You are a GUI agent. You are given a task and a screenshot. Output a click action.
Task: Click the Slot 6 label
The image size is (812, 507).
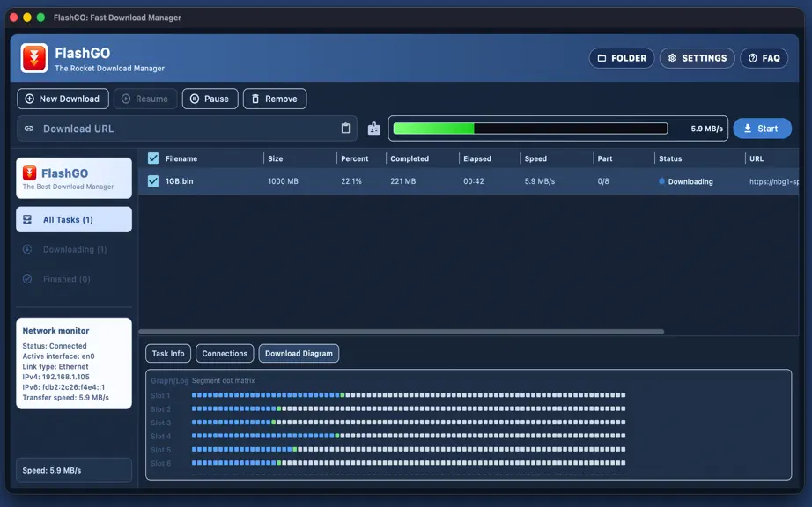160,463
